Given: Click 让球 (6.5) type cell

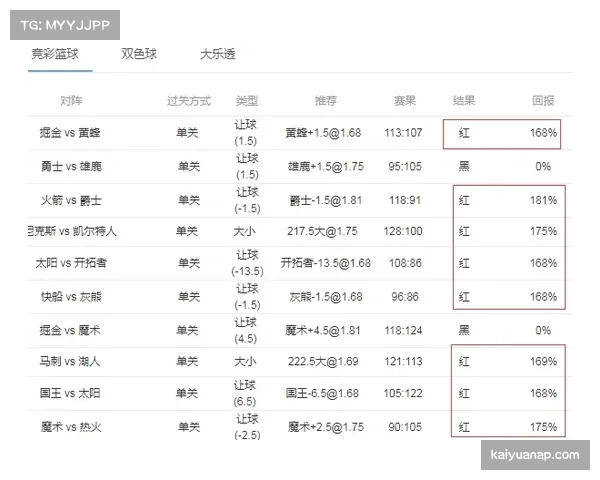Looking at the screenshot, I should point(245,393).
